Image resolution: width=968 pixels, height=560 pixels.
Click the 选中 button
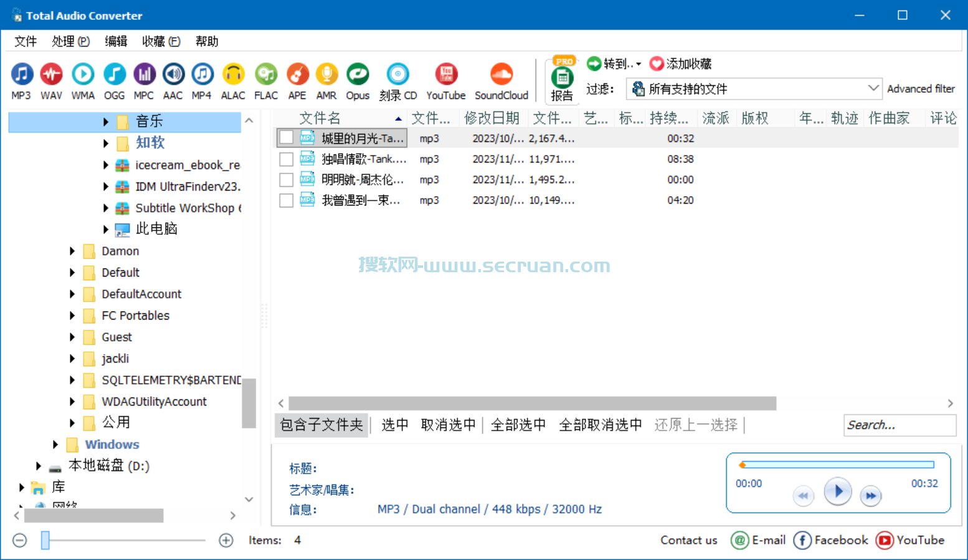pyautogui.click(x=395, y=425)
